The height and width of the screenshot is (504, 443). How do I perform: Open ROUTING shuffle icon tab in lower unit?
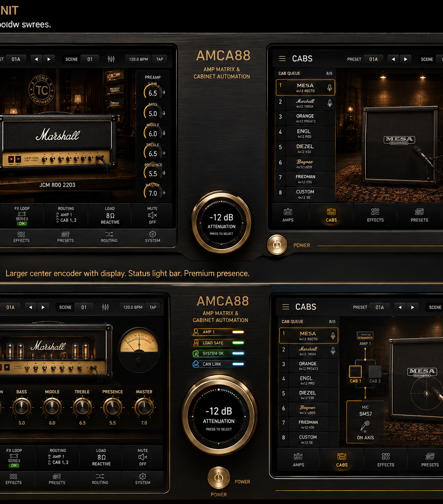click(100, 478)
